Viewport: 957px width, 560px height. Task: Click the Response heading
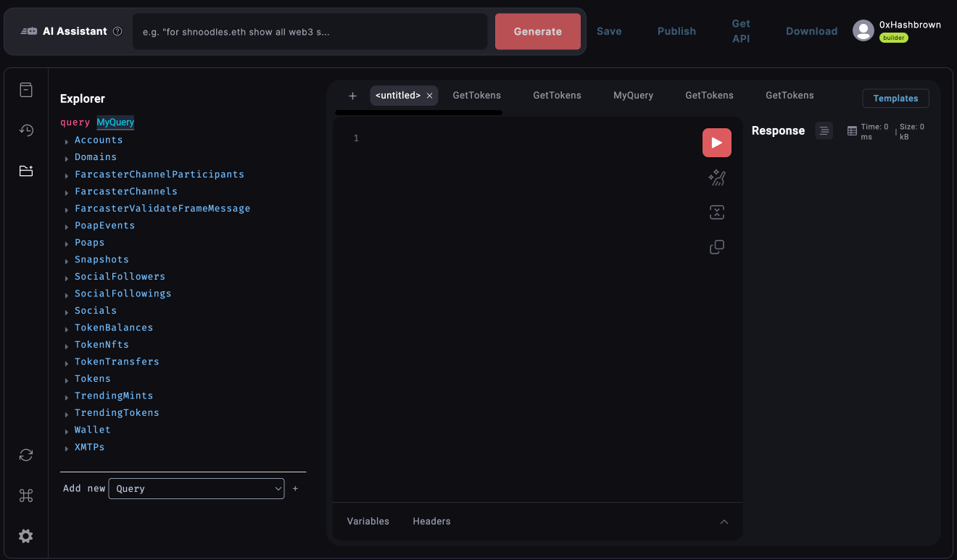(778, 130)
